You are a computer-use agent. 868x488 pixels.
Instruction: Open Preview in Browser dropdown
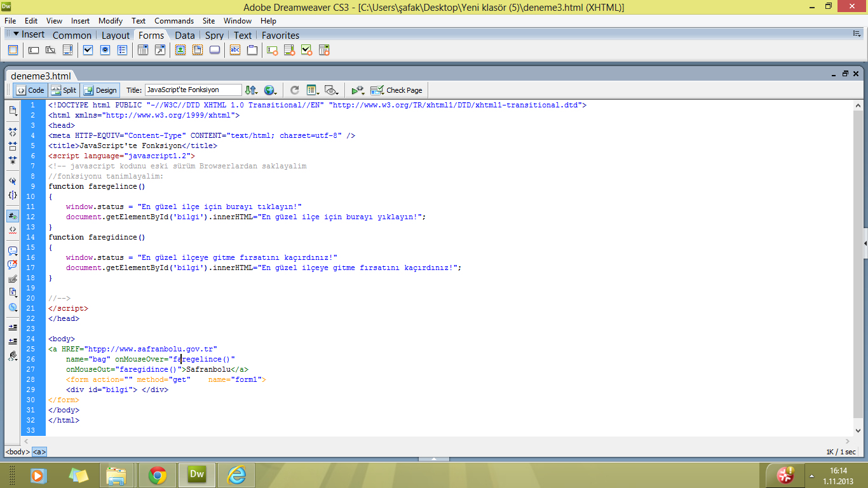point(271,90)
